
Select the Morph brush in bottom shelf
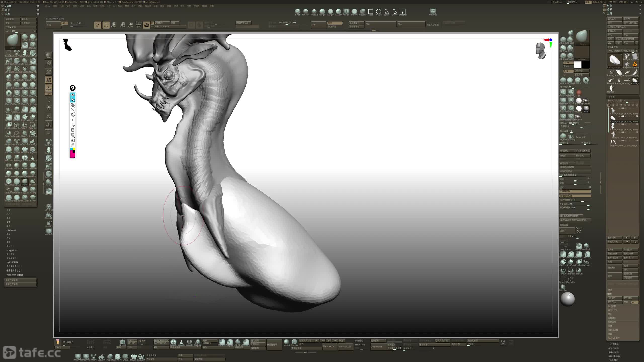click(x=287, y=342)
